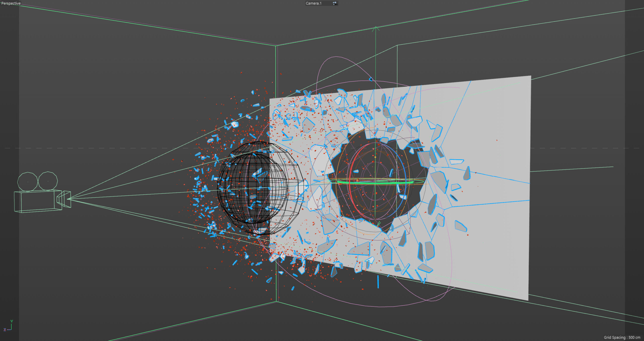Click the blue diamond handle on purple ellipse
Viewport: 644px width, 341px height.
click(x=371, y=79)
